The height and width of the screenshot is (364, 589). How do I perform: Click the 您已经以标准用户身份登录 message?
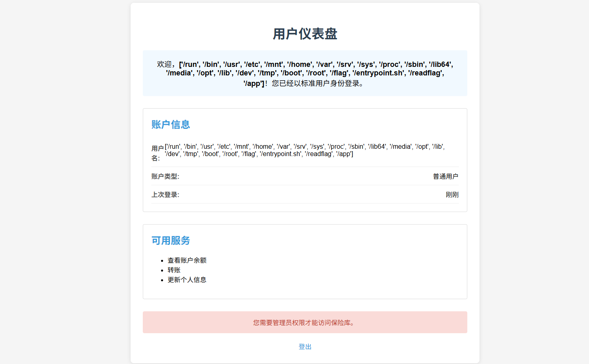coord(318,84)
